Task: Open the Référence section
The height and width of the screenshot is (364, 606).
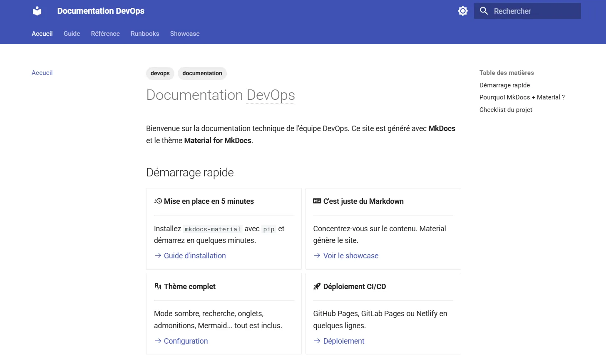Action: click(x=105, y=34)
